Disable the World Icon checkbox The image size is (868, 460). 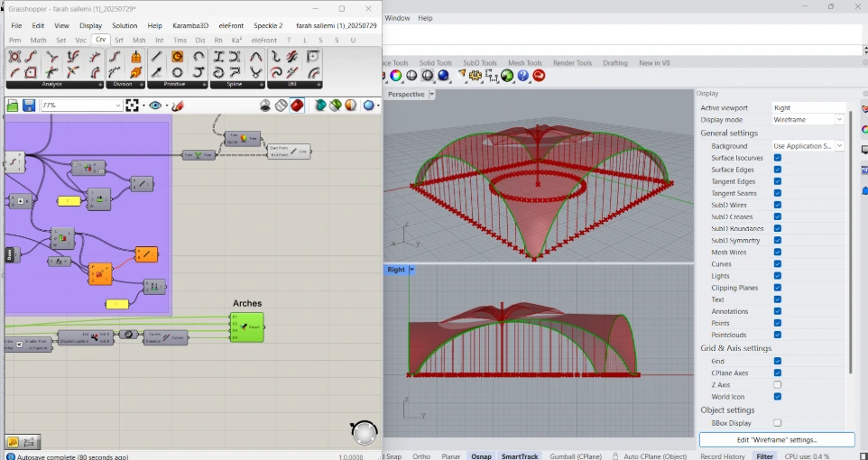pos(777,397)
